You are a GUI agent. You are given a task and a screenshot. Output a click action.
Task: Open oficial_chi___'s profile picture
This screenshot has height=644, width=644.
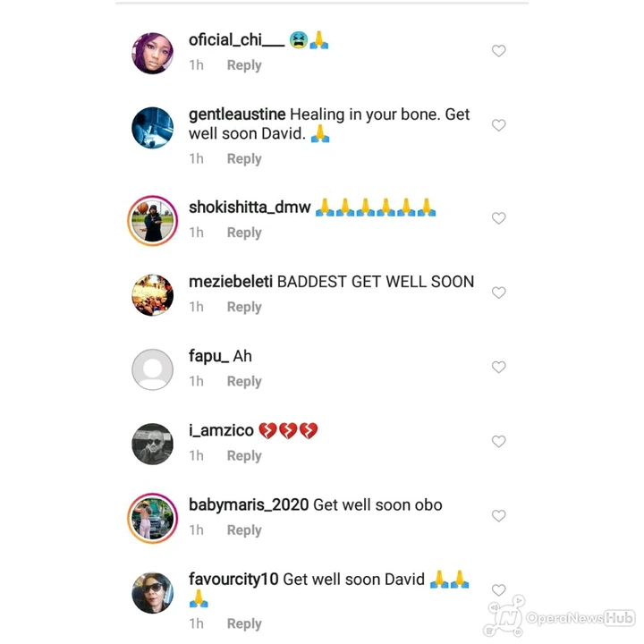[x=152, y=54]
